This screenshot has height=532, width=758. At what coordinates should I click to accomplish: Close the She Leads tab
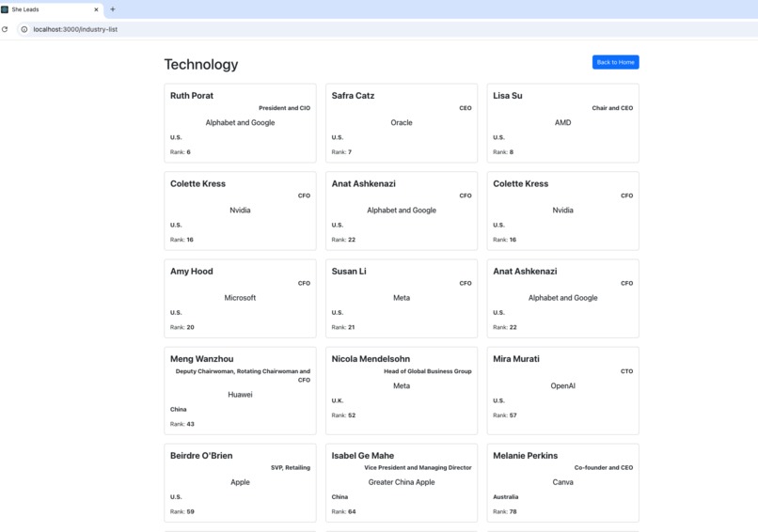point(96,9)
